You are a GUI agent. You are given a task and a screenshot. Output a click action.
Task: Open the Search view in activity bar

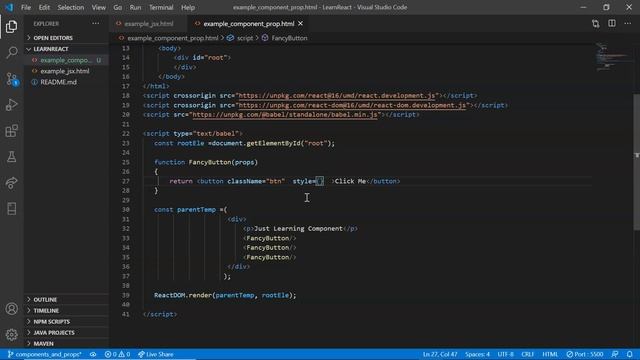point(11,53)
